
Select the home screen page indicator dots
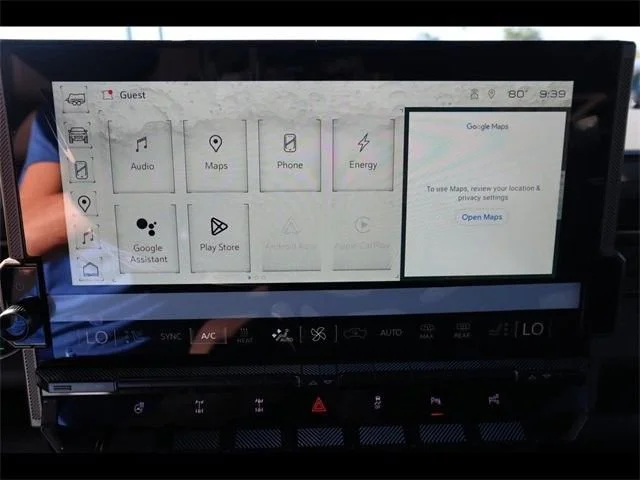257,277
